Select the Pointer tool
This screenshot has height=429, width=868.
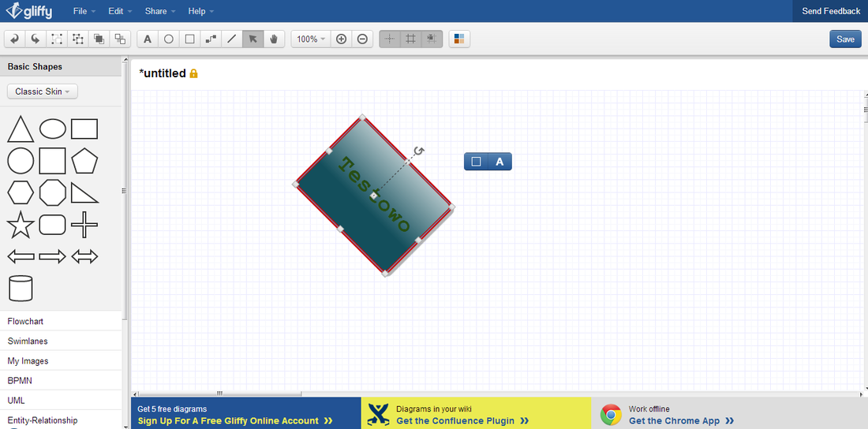pyautogui.click(x=253, y=39)
